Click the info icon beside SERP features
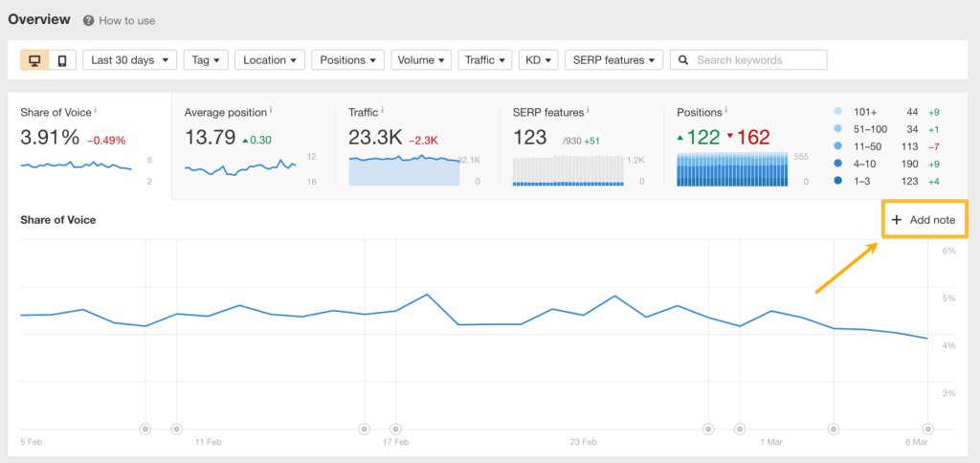980x463 pixels. (x=588, y=111)
